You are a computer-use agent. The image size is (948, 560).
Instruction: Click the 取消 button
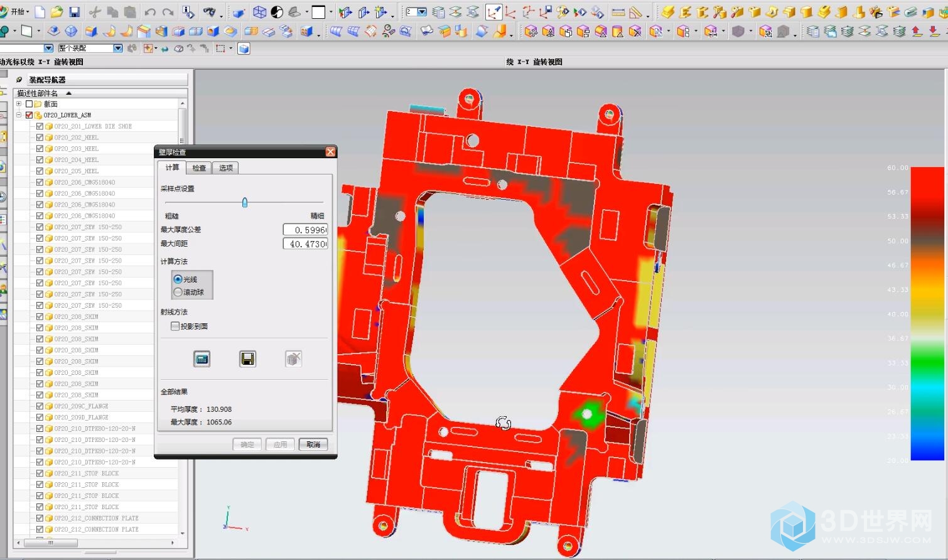coord(313,444)
